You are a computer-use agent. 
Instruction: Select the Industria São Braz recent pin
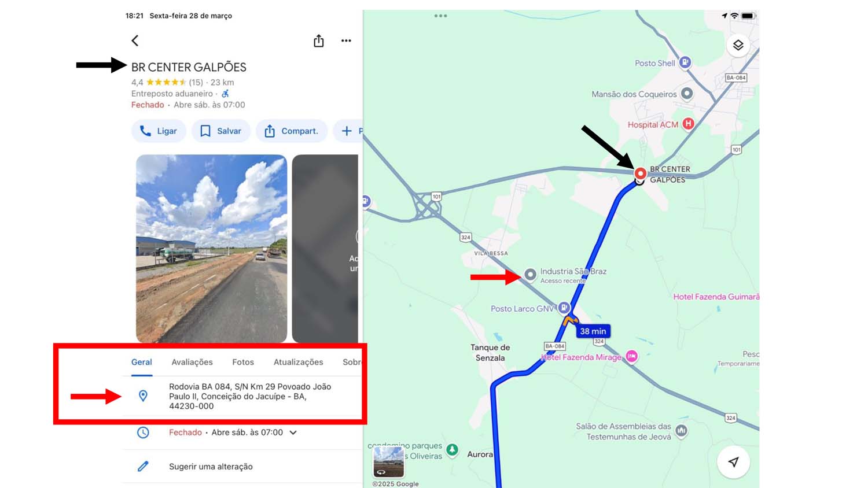(x=530, y=274)
